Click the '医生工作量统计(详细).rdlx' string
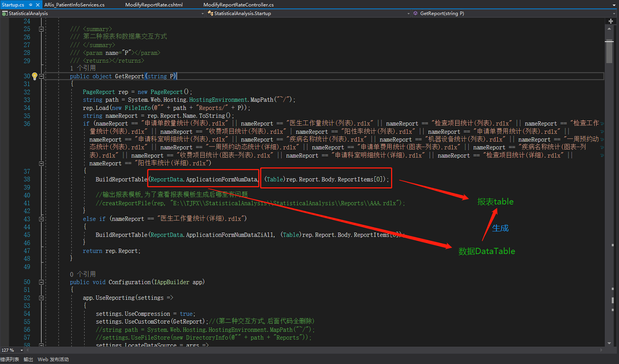This screenshot has width=619, height=364. point(202,219)
